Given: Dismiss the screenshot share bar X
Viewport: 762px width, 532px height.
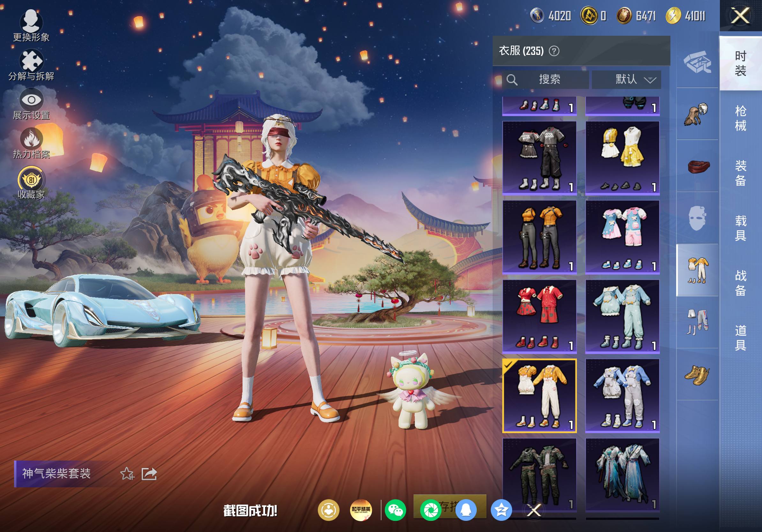Looking at the screenshot, I should click(x=534, y=510).
